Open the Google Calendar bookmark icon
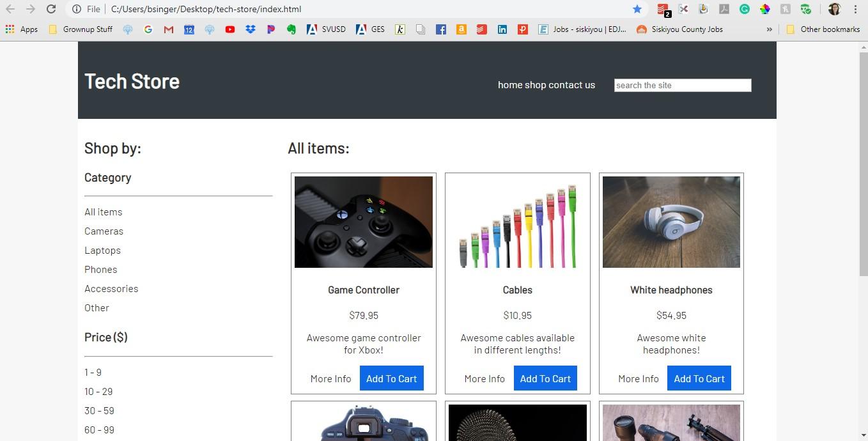Viewport: 868px width, 441px height. coord(189,29)
